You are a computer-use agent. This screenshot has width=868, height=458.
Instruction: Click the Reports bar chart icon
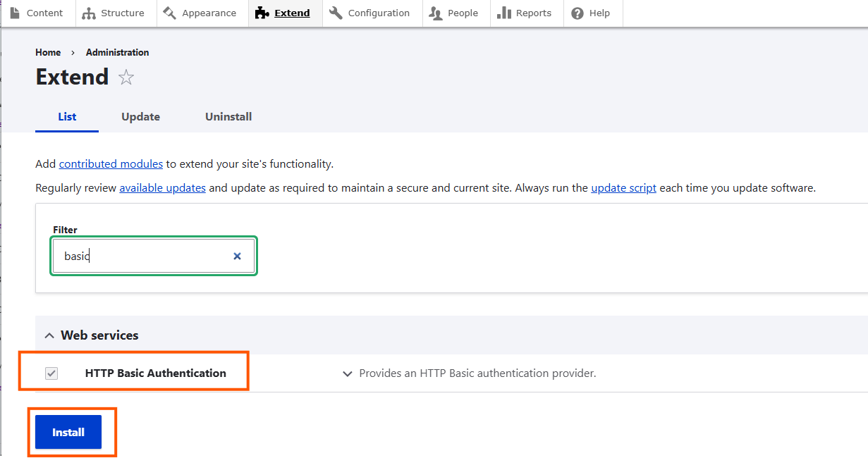[503, 13]
